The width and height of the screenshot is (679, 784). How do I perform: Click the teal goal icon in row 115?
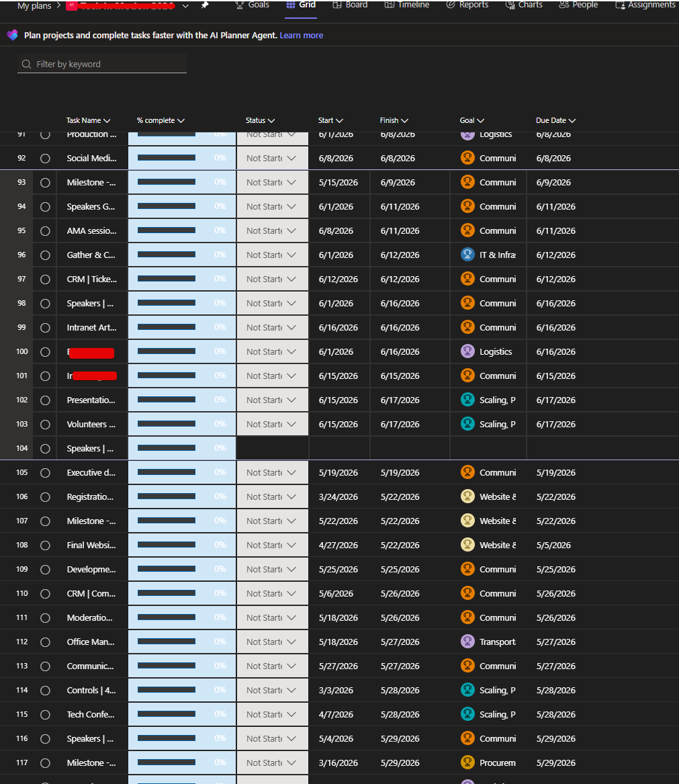pos(467,713)
